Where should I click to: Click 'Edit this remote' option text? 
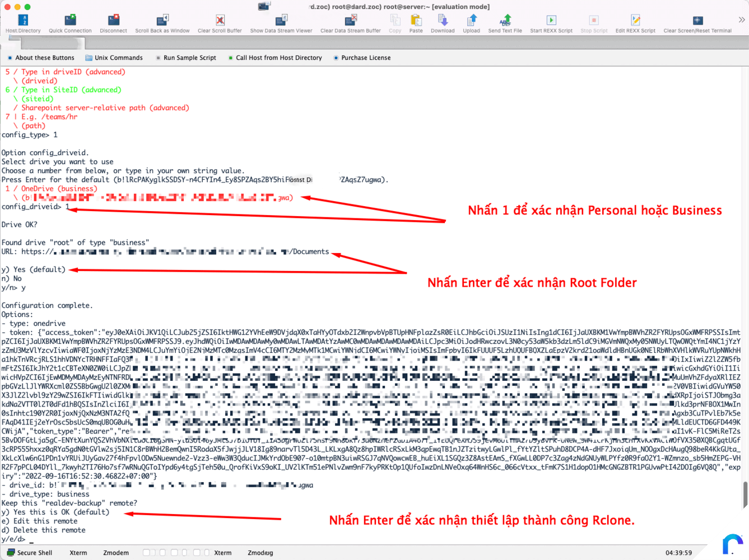point(45,521)
